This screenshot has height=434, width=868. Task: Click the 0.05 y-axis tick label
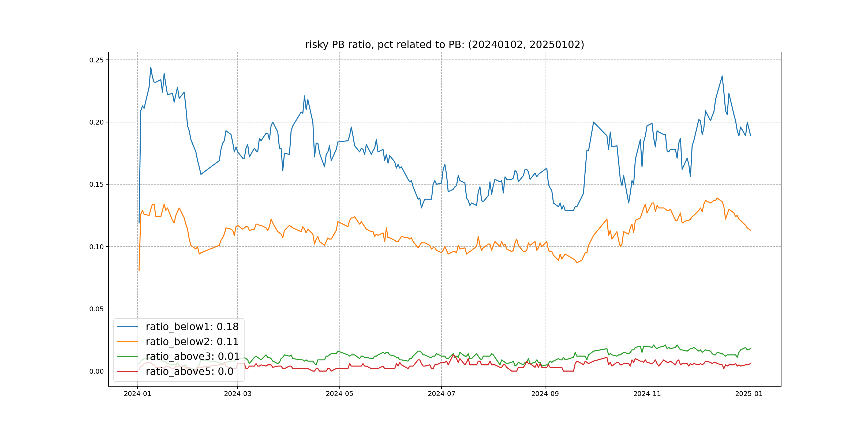point(96,309)
